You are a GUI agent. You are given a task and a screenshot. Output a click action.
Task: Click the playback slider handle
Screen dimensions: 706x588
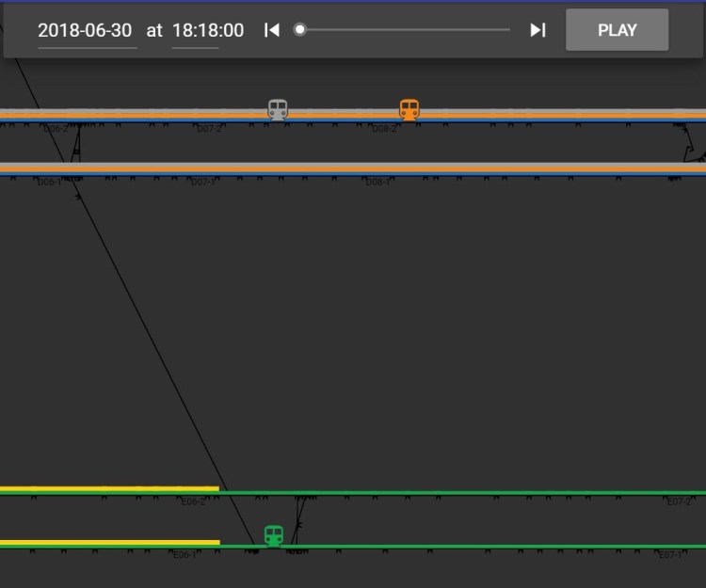tap(299, 30)
